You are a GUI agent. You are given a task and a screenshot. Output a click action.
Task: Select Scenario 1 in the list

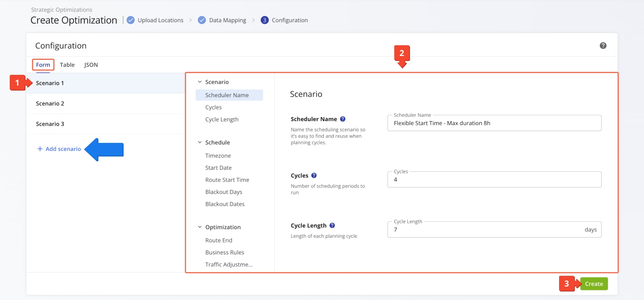coord(106,83)
